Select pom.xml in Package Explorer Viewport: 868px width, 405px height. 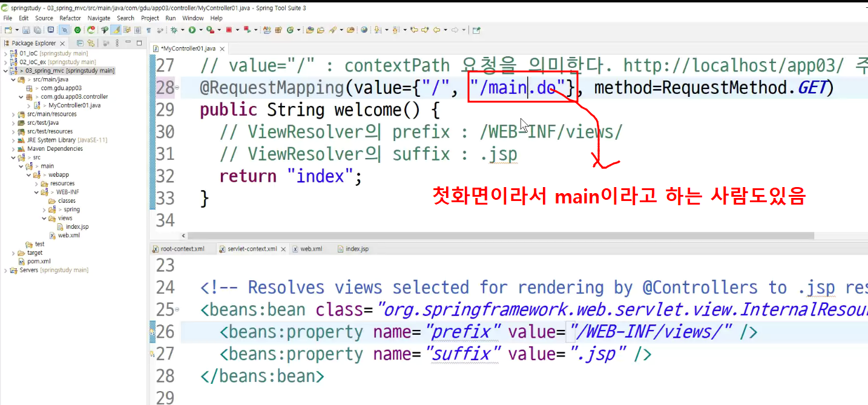click(x=39, y=262)
